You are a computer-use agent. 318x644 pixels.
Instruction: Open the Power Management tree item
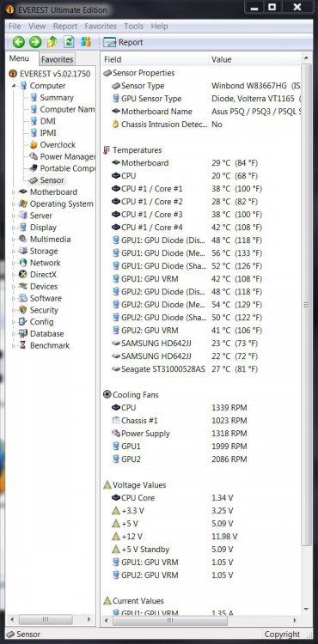coord(62,156)
